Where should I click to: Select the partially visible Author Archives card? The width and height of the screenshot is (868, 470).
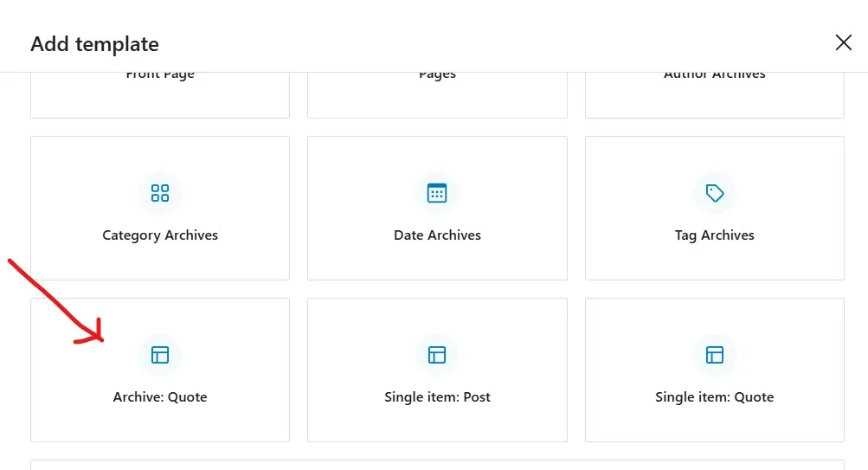click(715, 94)
